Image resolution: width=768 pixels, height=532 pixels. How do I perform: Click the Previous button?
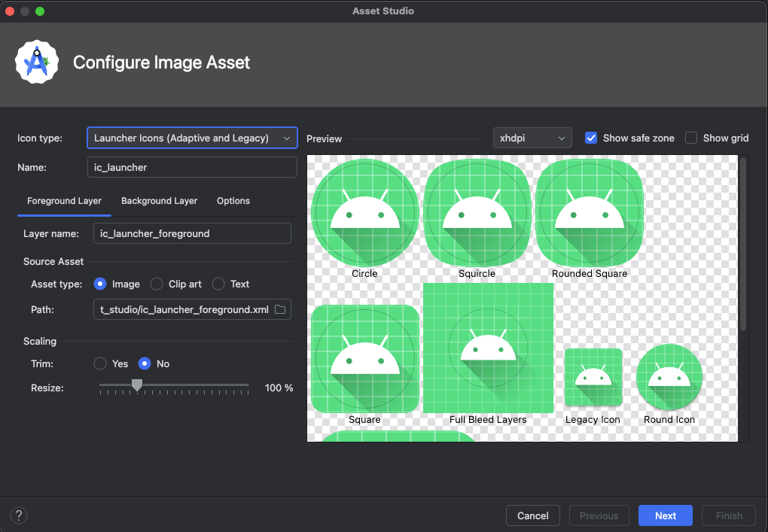click(599, 516)
